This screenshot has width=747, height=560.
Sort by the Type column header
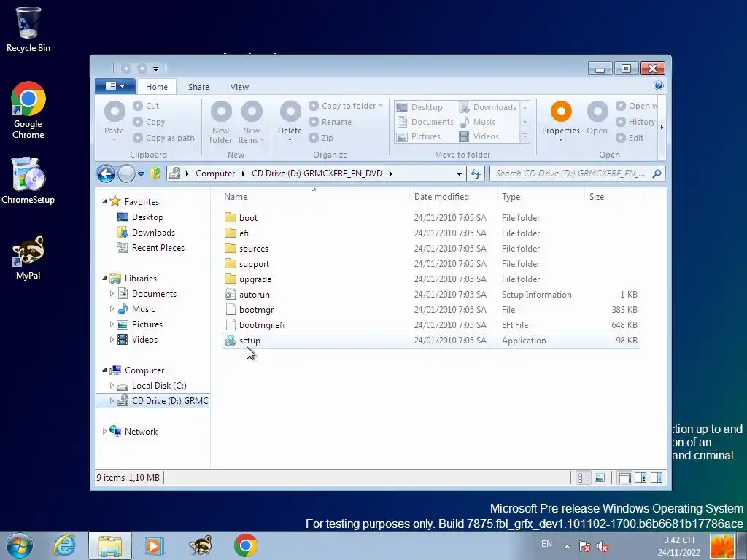click(x=511, y=197)
